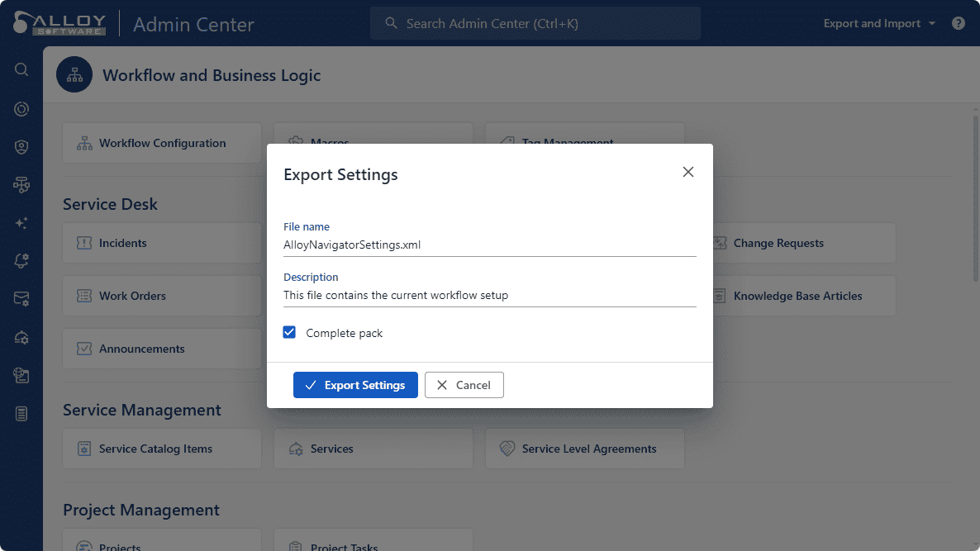Click the Alloy Software logo
Viewport: 980px width, 551px height.
(x=59, y=23)
